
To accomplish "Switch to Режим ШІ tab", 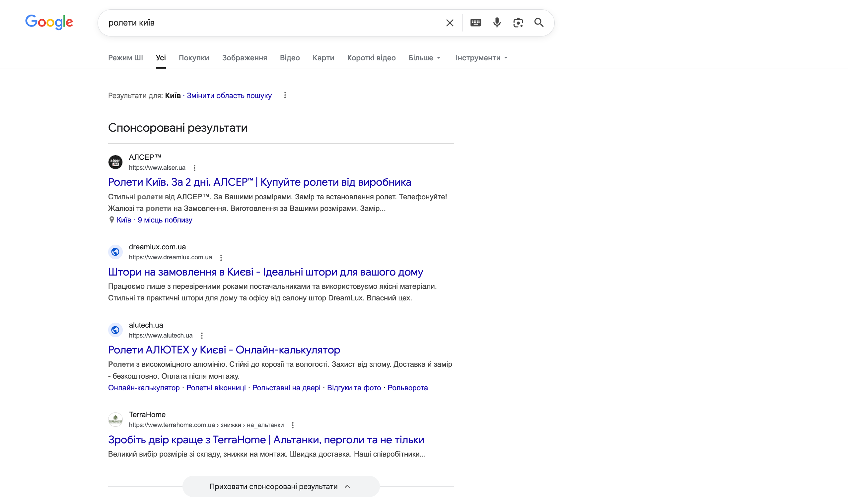I will (125, 58).
